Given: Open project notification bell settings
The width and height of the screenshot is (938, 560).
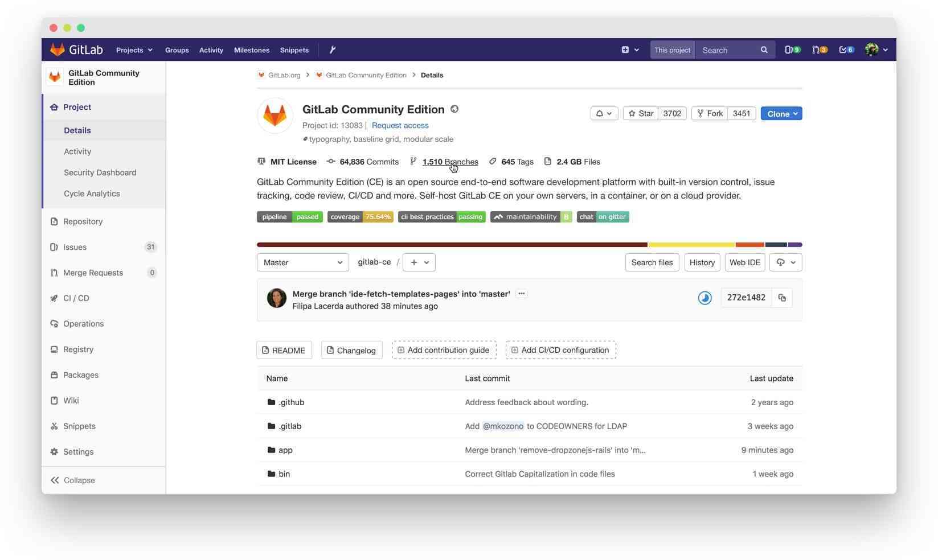Looking at the screenshot, I should point(604,113).
